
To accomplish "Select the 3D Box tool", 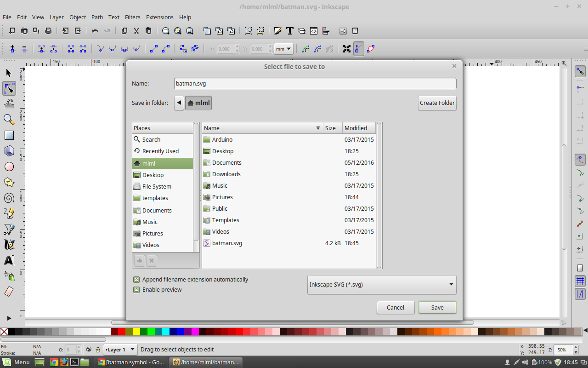I will click(9, 151).
